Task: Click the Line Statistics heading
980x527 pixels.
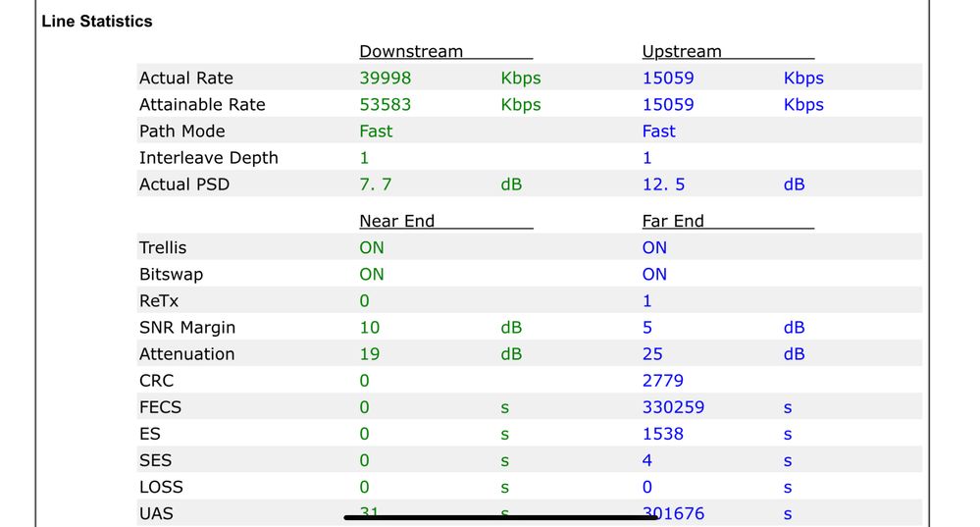Action: (x=97, y=21)
